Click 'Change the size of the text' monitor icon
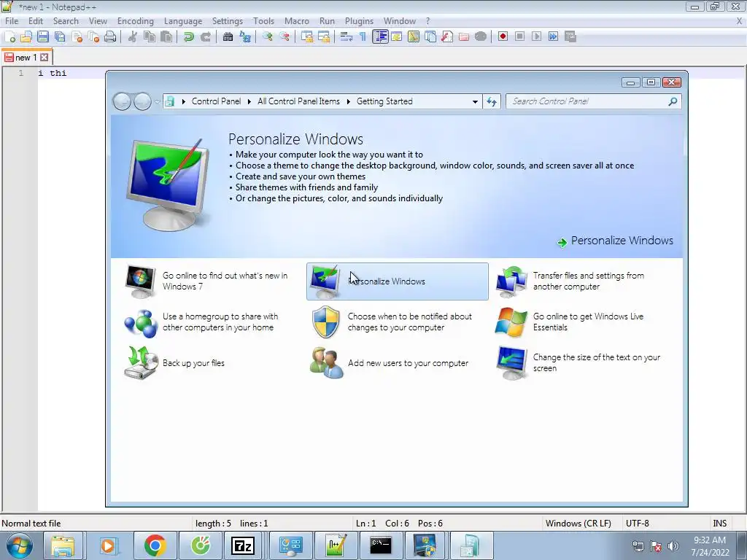747x560 pixels. [x=511, y=363]
